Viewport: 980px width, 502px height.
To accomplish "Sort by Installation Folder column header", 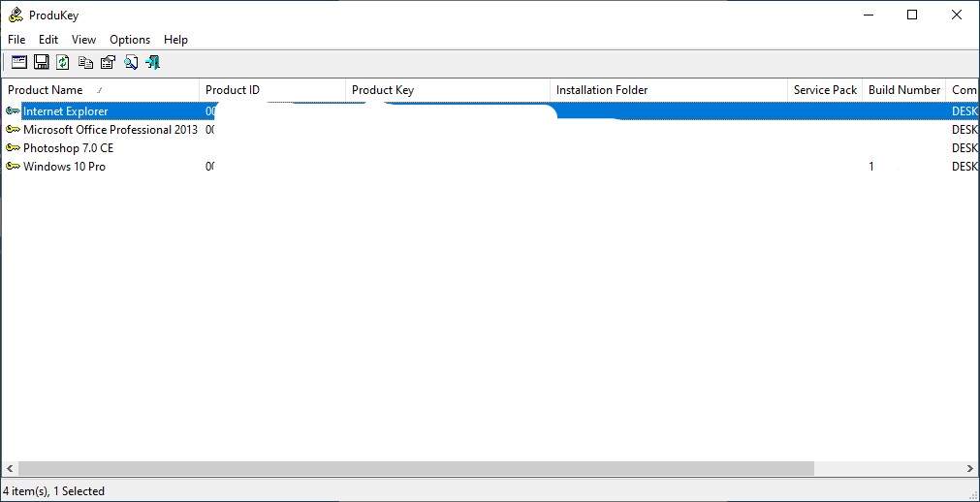I will 669,90.
